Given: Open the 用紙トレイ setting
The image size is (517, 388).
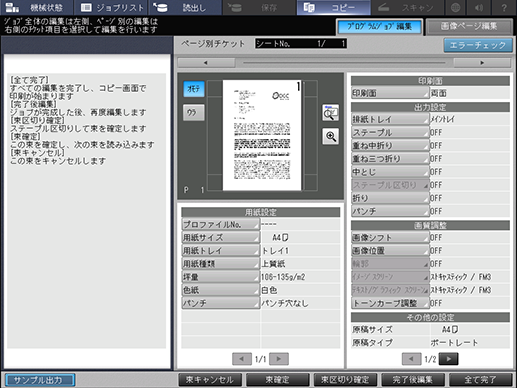Looking at the screenshot, I should tap(220, 251).
